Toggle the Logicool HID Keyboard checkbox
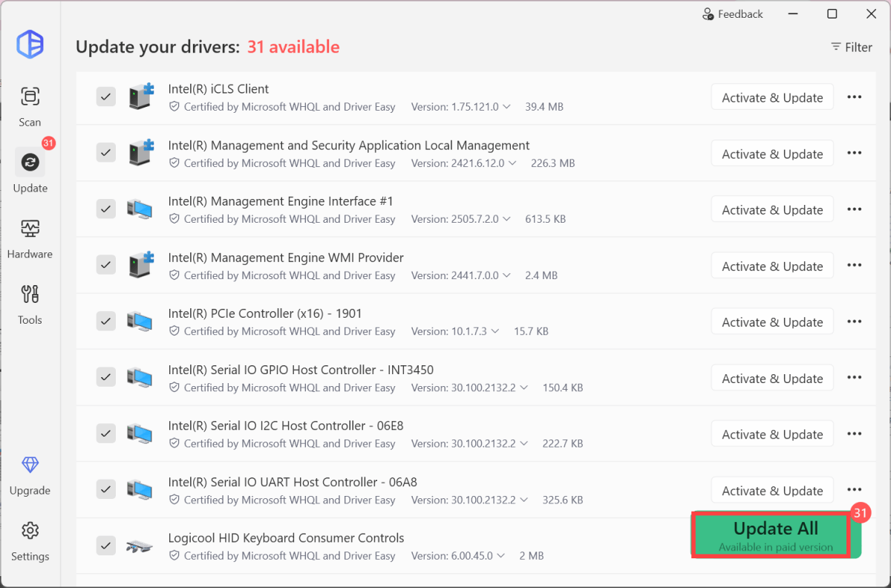Screen dimensions: 891x588 (106, 546)
